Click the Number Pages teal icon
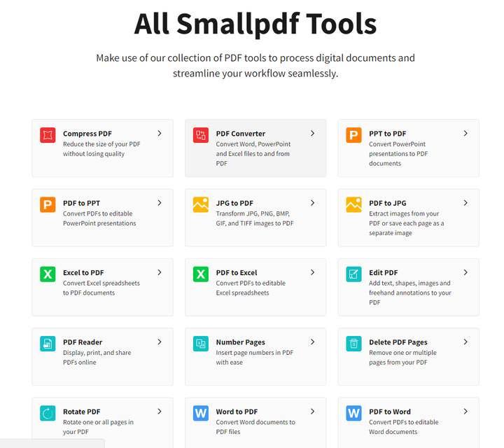This screenshot has width=504, height=448. click(x=201, y=344)
